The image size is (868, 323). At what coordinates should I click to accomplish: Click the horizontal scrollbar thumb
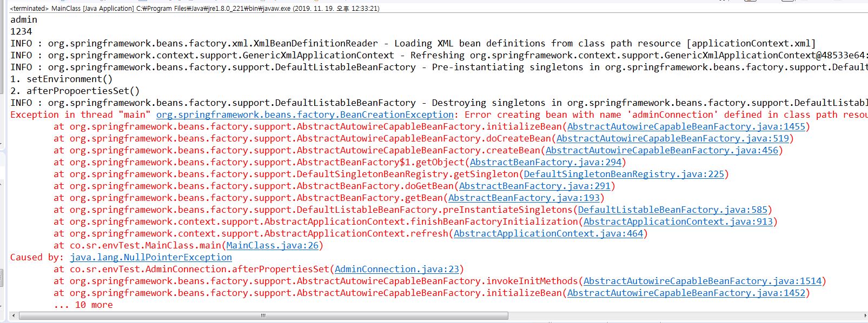coord(263,315)
